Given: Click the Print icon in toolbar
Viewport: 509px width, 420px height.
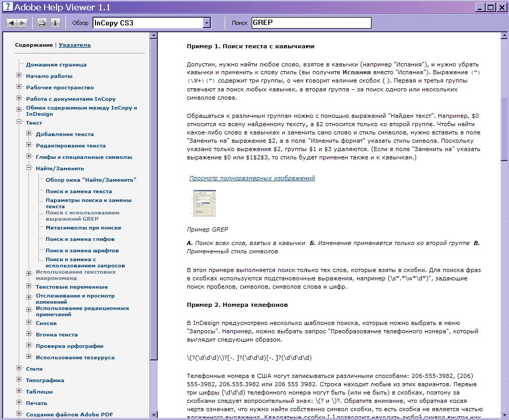Looking at the screenshot, I should coord(42,23).
